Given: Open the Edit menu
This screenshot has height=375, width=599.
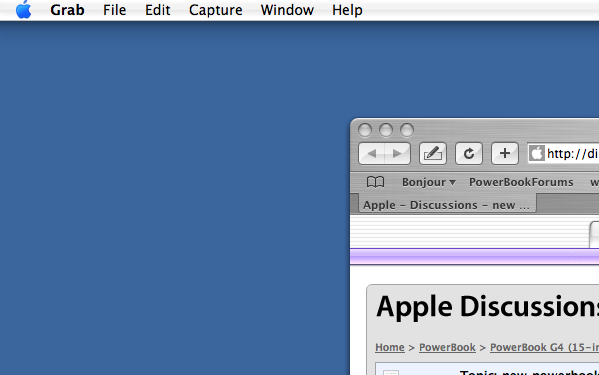Looking at the screenshot, I should coord(157,10).
